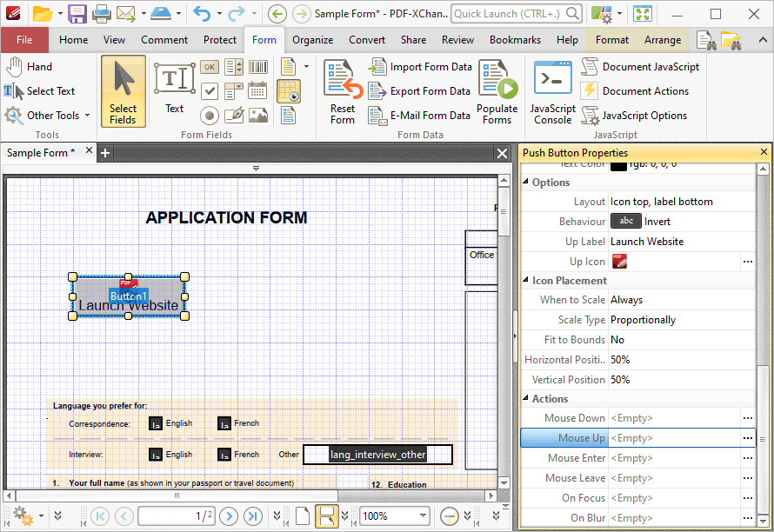Collapse the Icon Placement section

point(525,280)
